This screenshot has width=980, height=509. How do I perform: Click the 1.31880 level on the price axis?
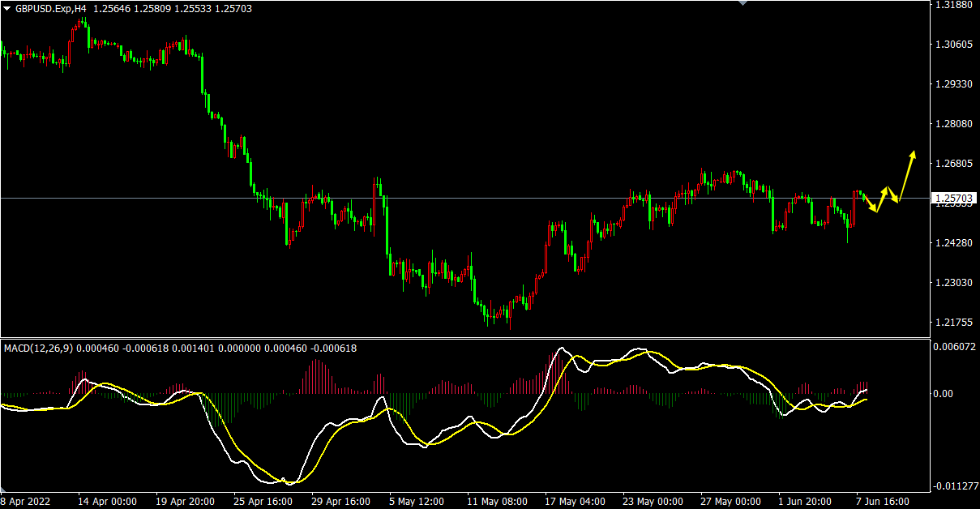click(x=954, y=5)
